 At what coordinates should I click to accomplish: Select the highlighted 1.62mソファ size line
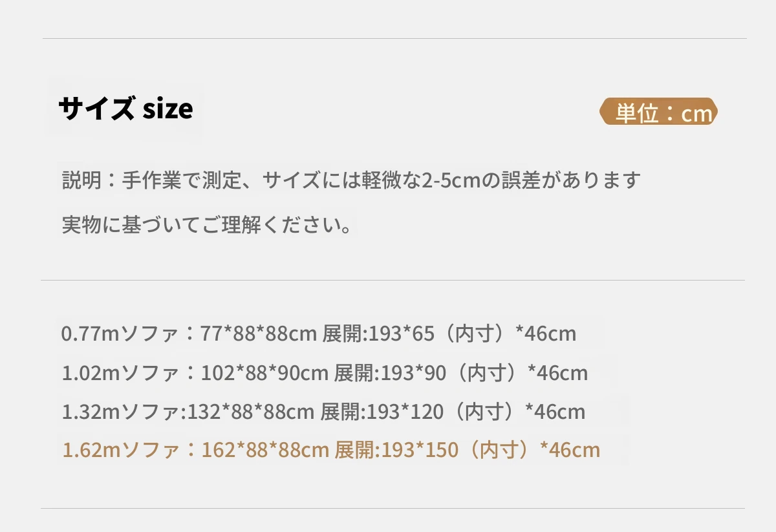point(331,450)
